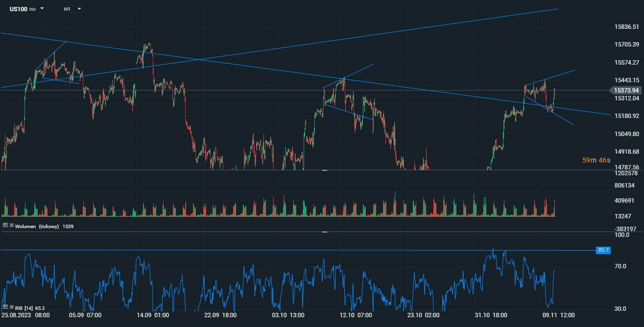Click the 31.10 18:00 time axis label

(x=491, y=315)
